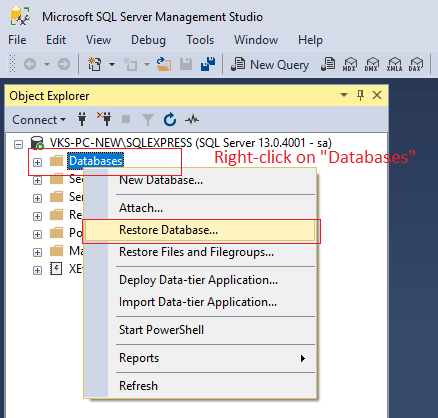
Task: Open a new DMX query
Action: 372,64
